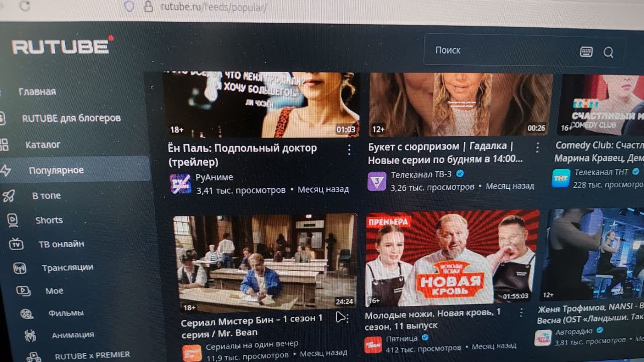Screen dimensions: 644x362
Task: Open Анимация in the sidebar
Action: [x=73, y=335]
